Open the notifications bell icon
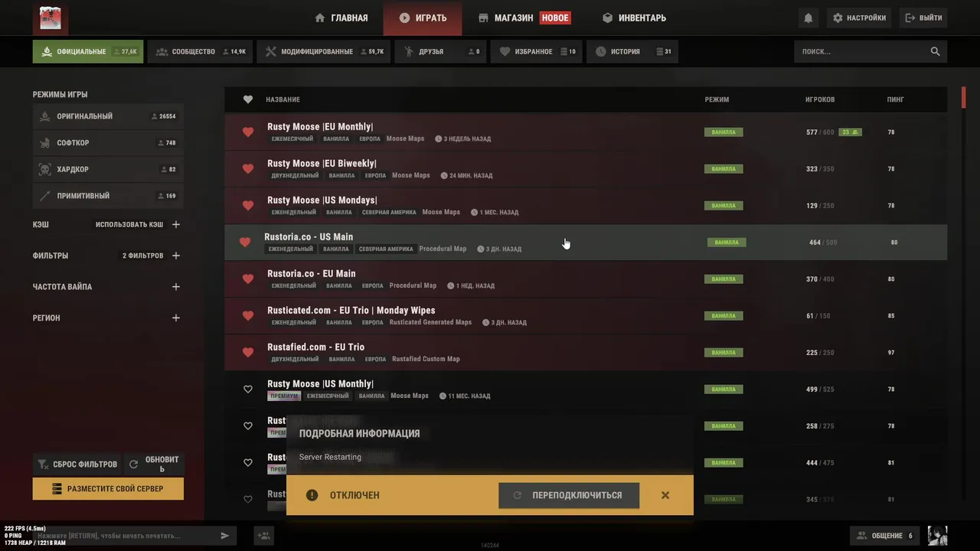This screenshot has height=551, width=980. tap(808, 18)
